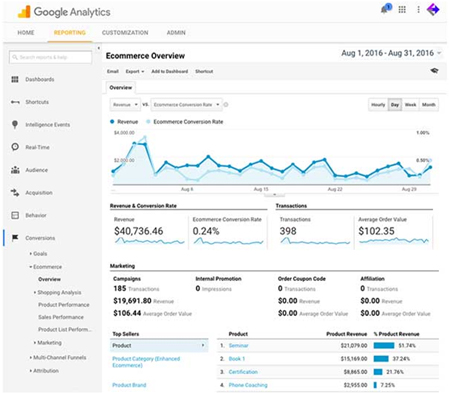This screenshot has height=394, width=450.
Task: Switch chart to Hourly view
Action: tap(378, 105)
